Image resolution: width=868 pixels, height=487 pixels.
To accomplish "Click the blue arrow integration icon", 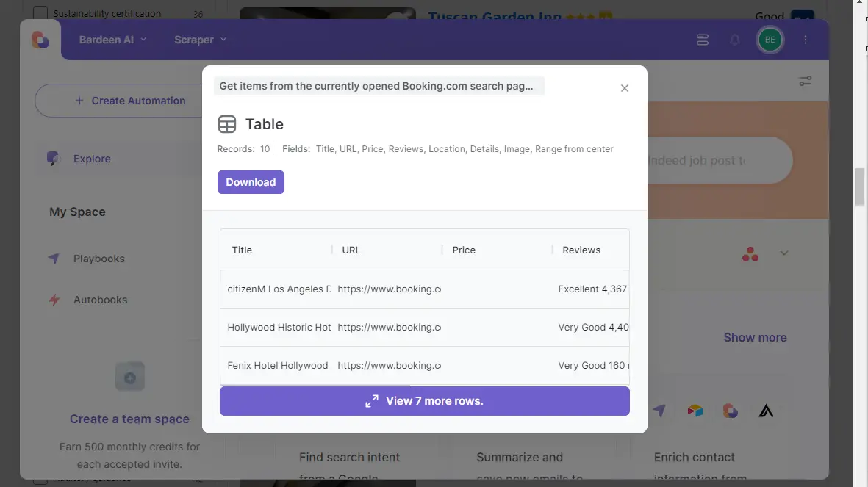I will [x=659, y=411].
